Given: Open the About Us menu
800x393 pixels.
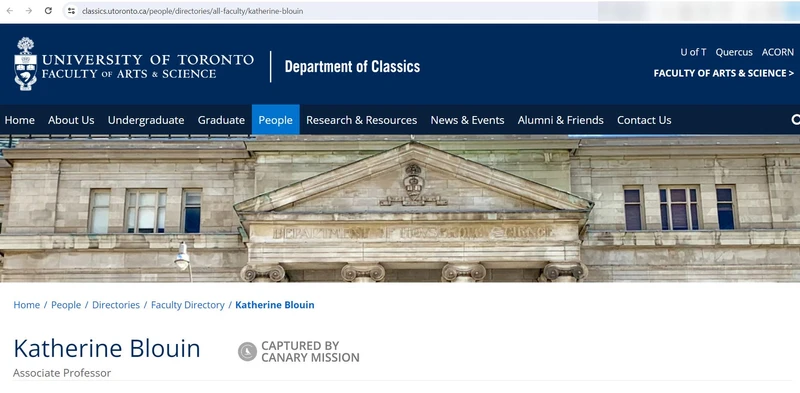Looking at the screenshot, I should point(71,120).
